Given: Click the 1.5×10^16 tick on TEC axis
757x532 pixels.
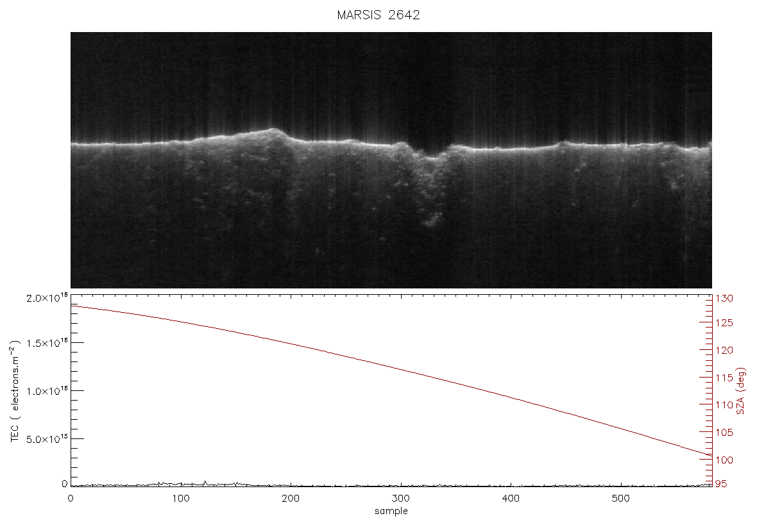Looking at the screenshot, I should tap(47, 343).
